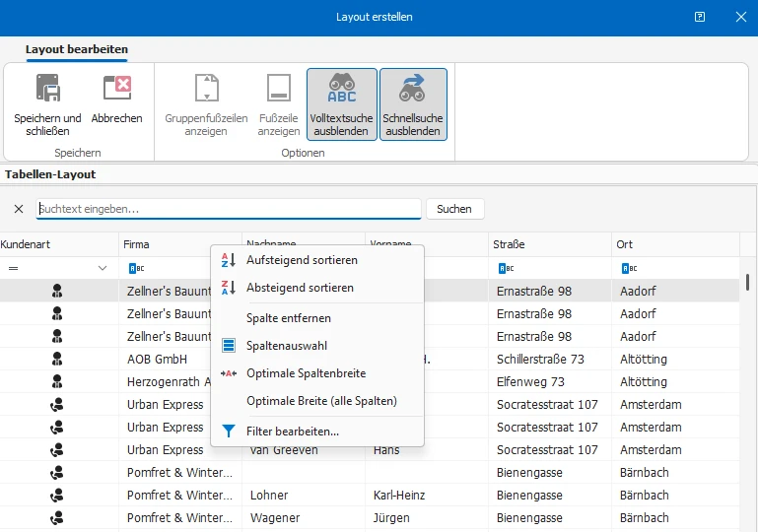Image resolution: width=758 pixels, height=532 pixels.
Task: Click the Kundenart column header
Action: [x=59, y=244]
